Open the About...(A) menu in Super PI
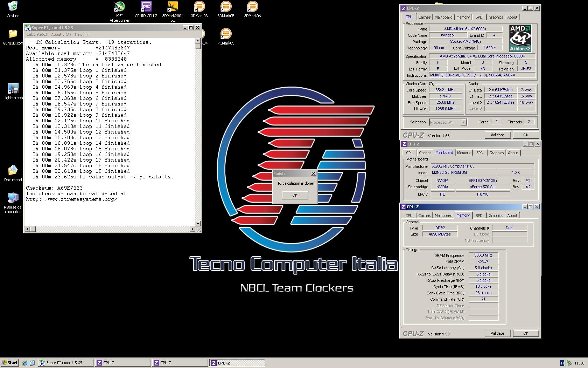 61,34
